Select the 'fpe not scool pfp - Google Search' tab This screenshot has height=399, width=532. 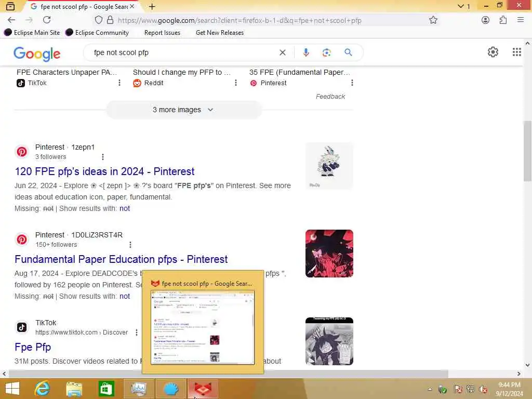point(83,6)
